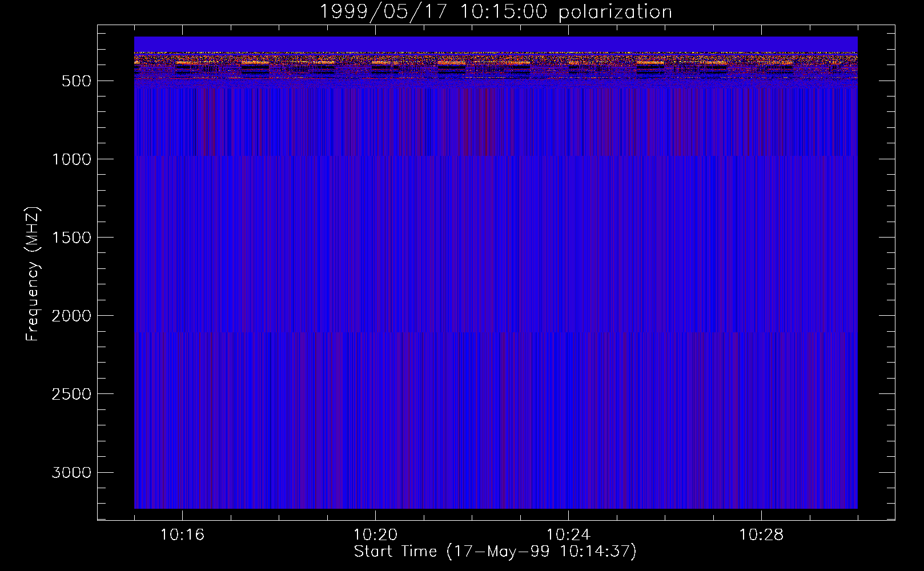
Task: Click the 500 frequency tick label
Action: tap(77, 81)
